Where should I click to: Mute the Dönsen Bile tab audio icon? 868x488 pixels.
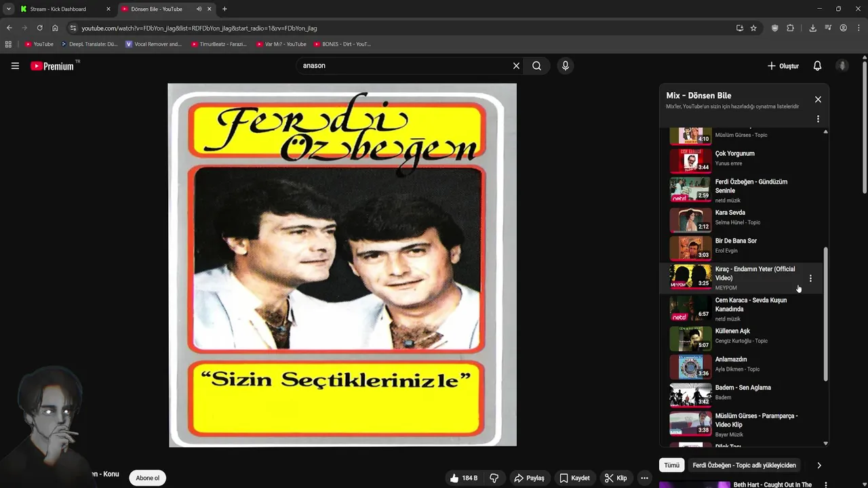[199, 9]
